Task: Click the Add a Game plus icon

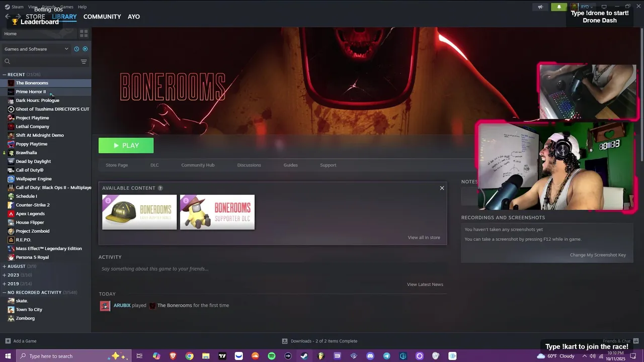Action: click(8, 341)
